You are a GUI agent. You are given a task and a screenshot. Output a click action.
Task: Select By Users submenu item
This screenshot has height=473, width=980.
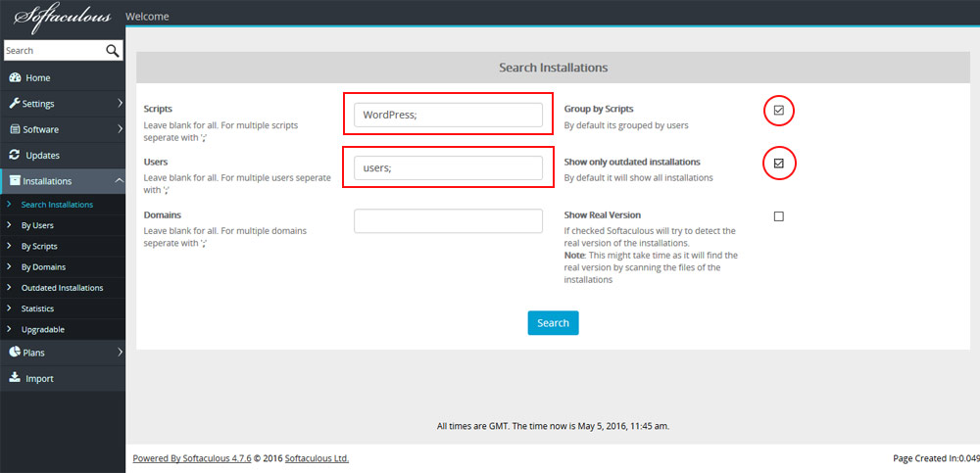coord(37,225)
